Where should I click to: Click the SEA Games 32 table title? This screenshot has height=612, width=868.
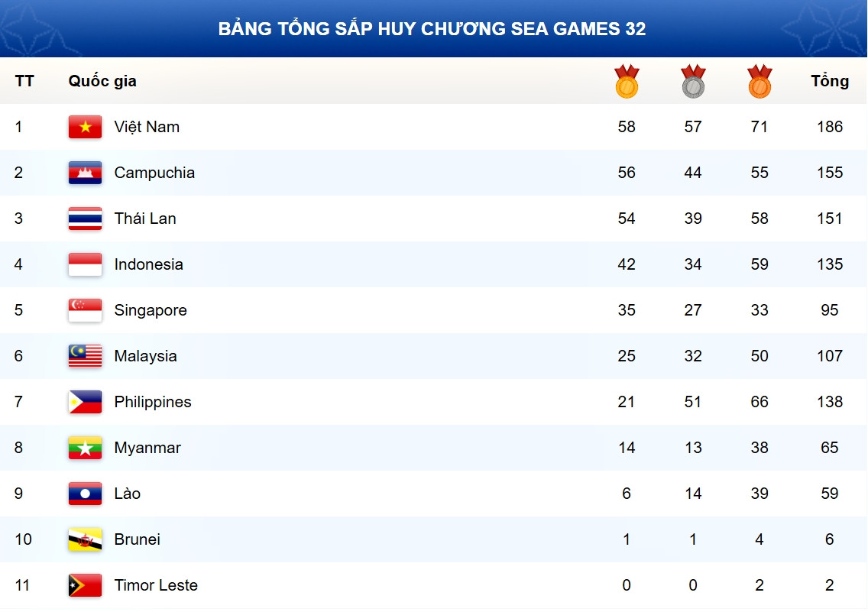(x=432, y=29)
